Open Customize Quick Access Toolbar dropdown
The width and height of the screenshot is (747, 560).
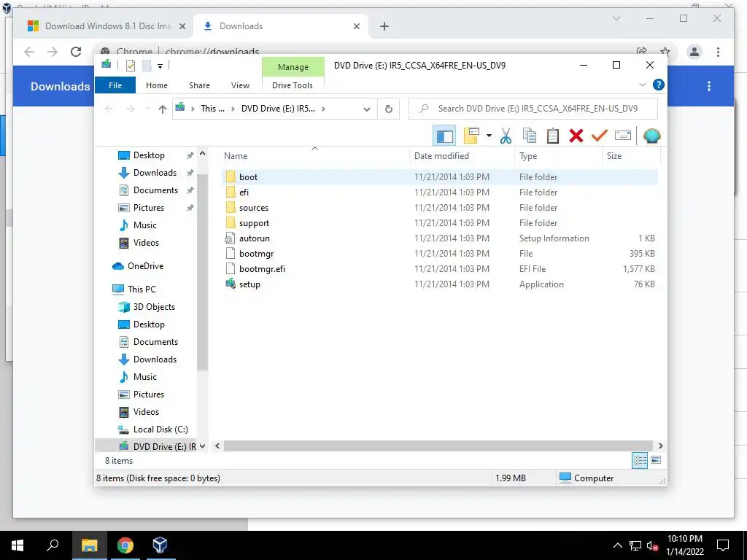160,66
